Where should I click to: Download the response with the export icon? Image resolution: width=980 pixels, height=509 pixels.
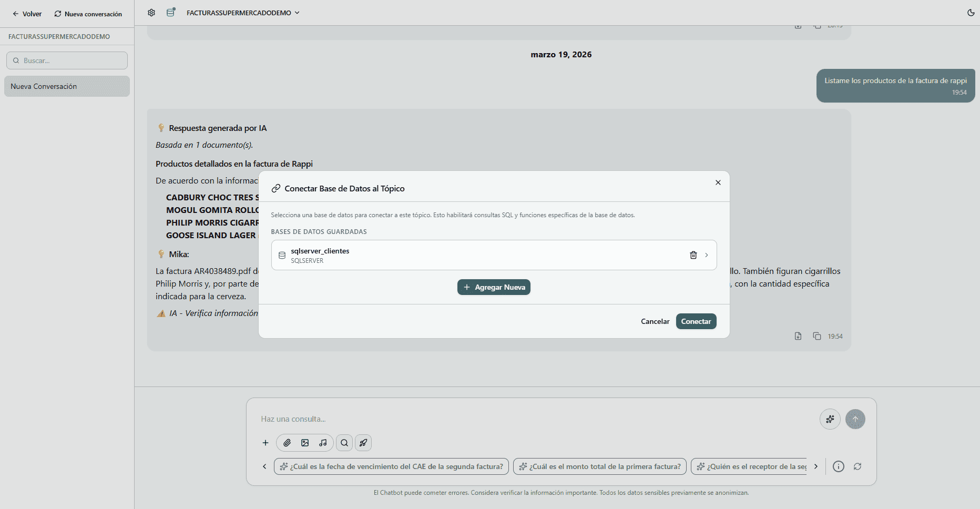(798, 336)
